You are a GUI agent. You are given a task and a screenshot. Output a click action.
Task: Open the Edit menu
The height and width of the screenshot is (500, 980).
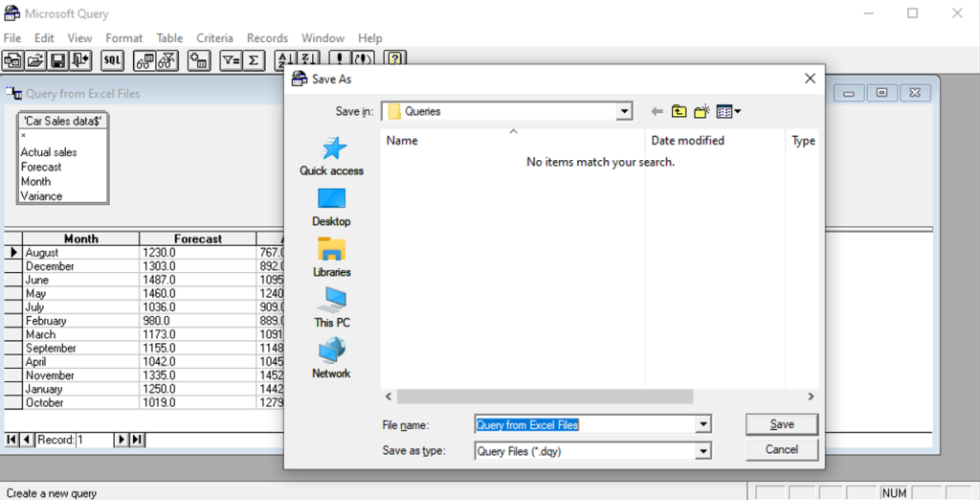point(44,38)
